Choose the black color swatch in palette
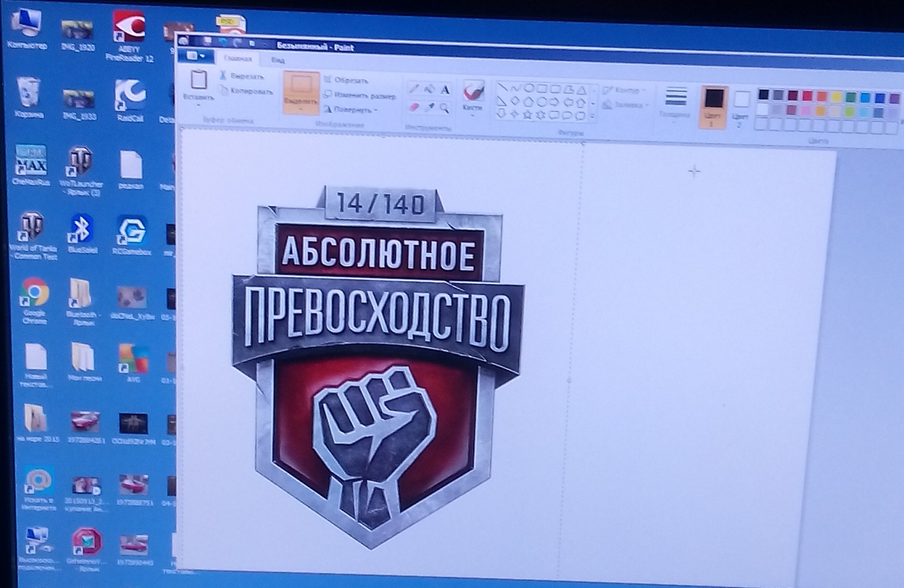The width and height of the screenshot is (904, 588). [x=763, y=95]
